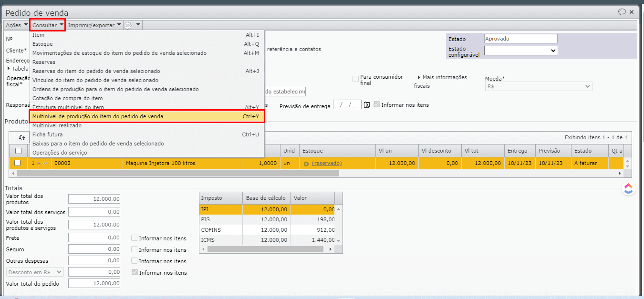Viewport: 644px width, 299px height.
Task: Open the comments speech bubble icon
Action: coord(622,12)
